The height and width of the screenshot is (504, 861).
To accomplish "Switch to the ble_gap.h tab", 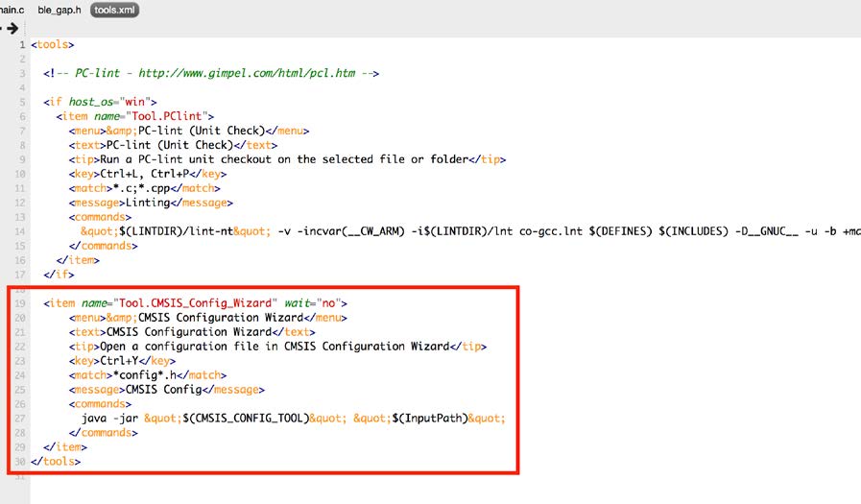I will tap(60, 10).
